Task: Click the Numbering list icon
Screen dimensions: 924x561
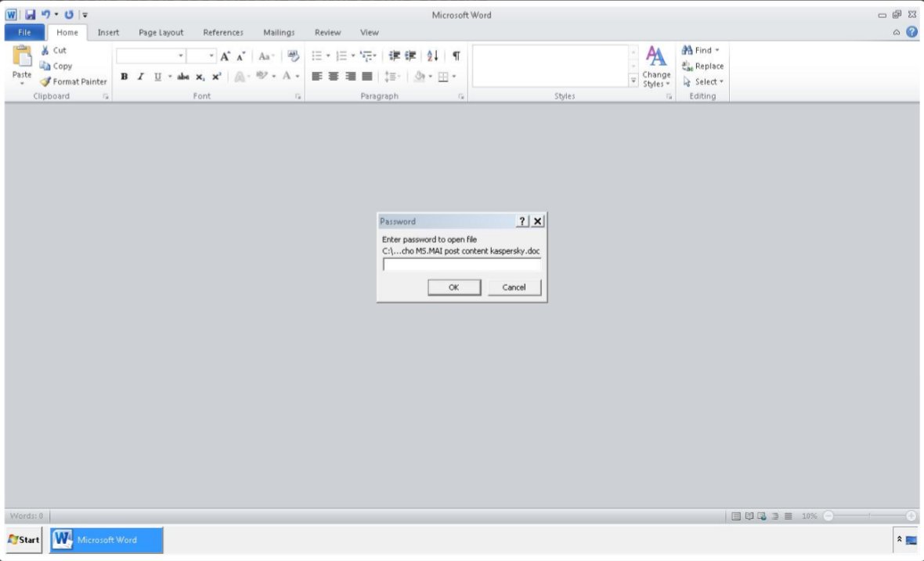Action: pyautogui.click(x=341, y=56)
